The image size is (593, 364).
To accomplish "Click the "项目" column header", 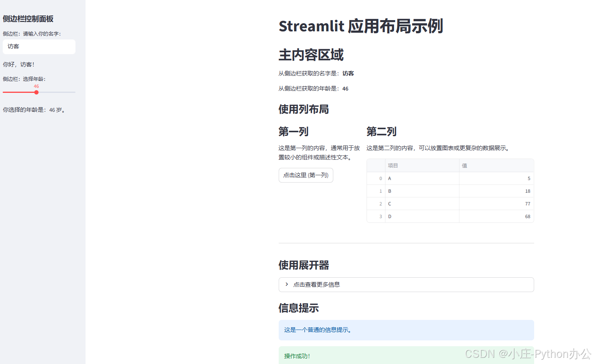I will tap(393, 165).
